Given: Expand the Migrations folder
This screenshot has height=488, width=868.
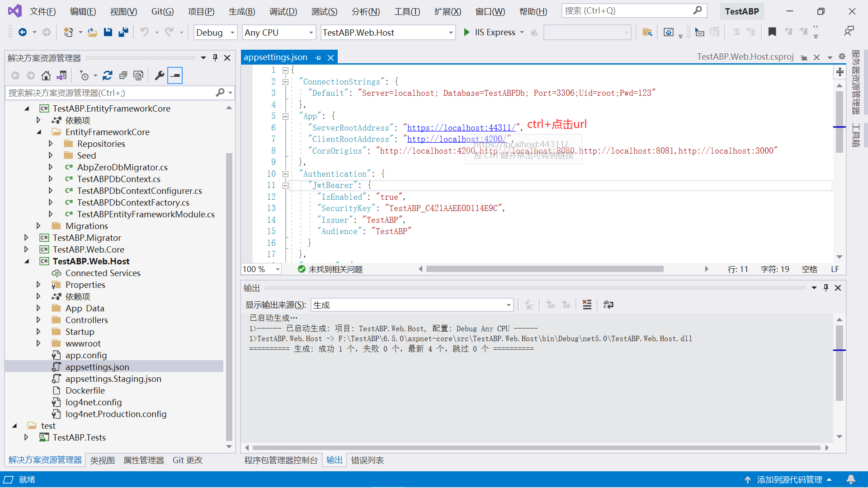Looking at the screenshot, I should tap(38, 225).
